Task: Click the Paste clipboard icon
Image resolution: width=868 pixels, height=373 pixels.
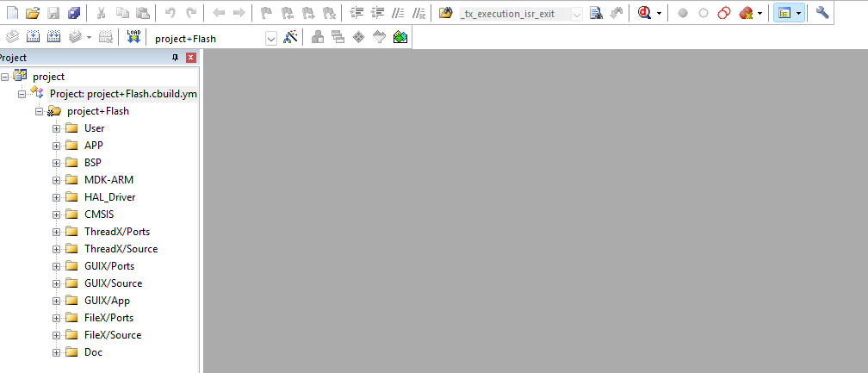Action: [142, 13]
